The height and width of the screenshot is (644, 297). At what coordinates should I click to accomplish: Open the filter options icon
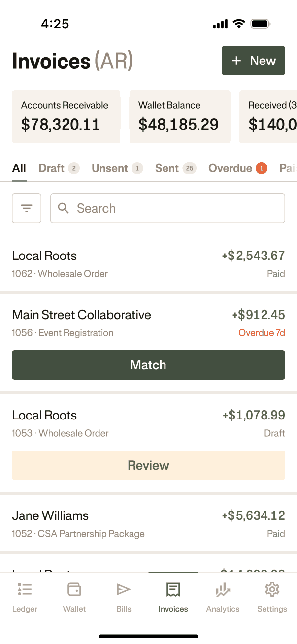pyautogui.click(x=26, y=208)
